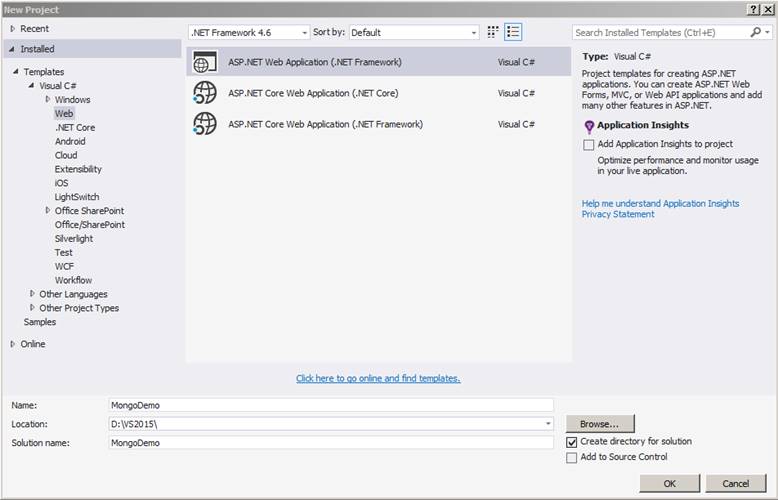Select ASP.NET Core Web Application (.NET Framework)

coord(379,124)
